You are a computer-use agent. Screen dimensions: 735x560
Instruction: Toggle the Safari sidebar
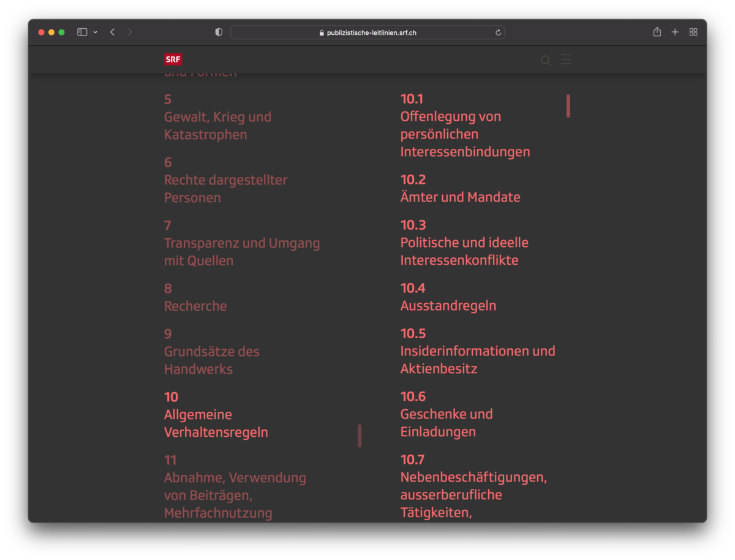pos(82,32)
